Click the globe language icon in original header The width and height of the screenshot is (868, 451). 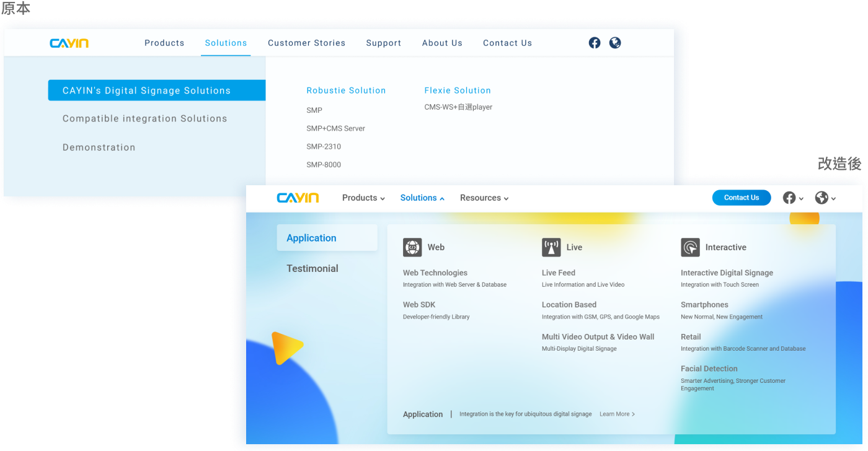tap(615, 43)
